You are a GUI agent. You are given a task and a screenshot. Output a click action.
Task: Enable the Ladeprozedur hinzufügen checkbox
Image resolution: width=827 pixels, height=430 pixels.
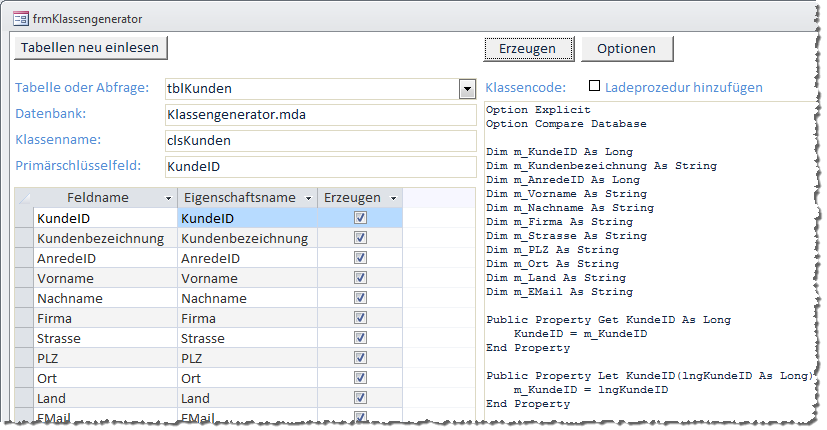point(594,87)
